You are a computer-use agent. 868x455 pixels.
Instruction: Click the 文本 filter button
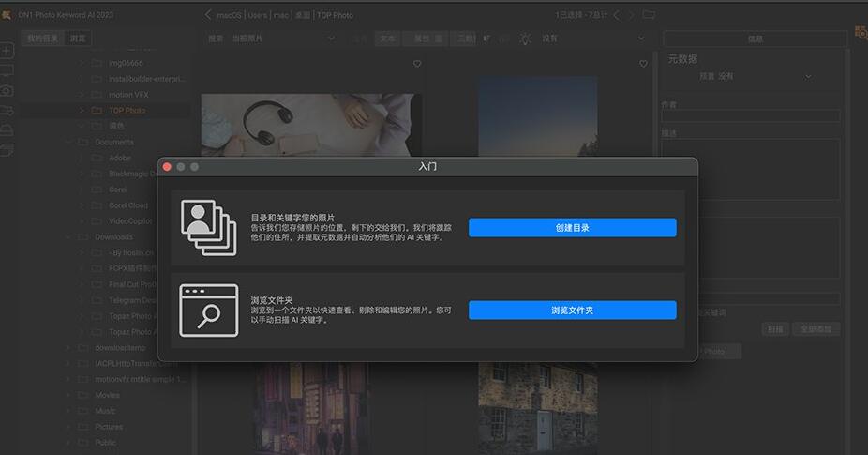point(387,38)
